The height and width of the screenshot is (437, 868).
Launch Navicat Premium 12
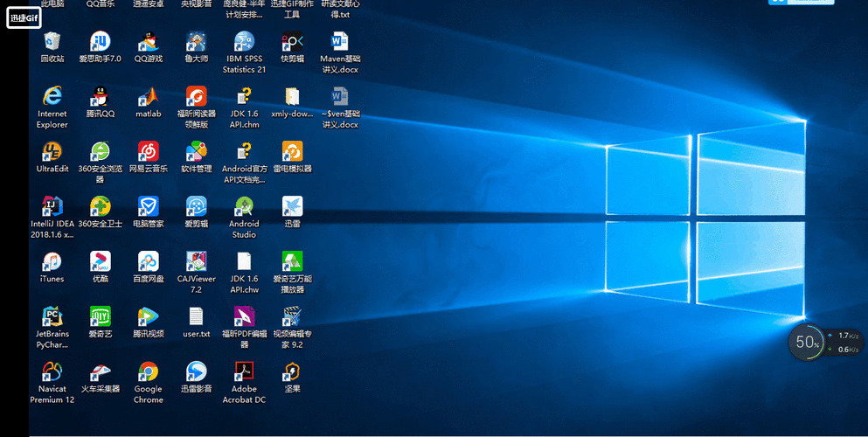52,371
